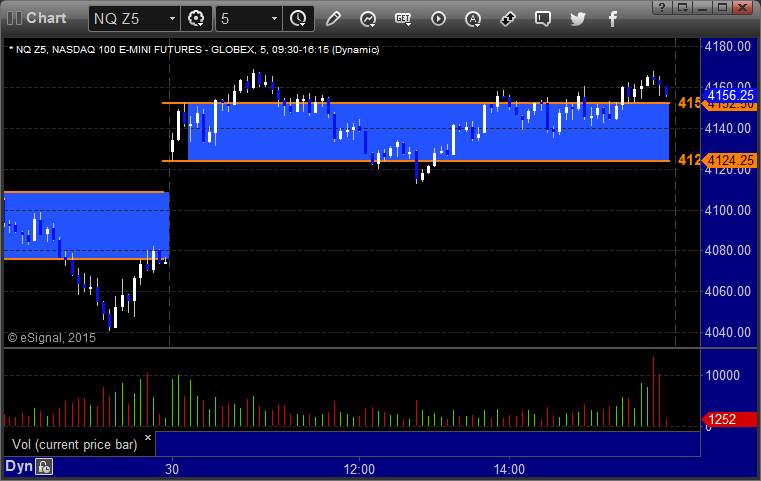Click the window detach menu icon

pos(682,7)
